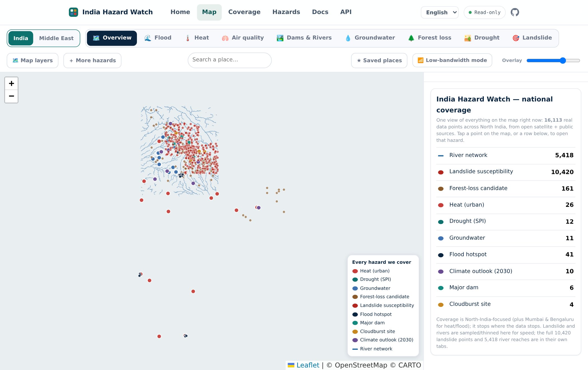Open Drought desert tab
Screen dimensions: 588x370
(482, 38)
